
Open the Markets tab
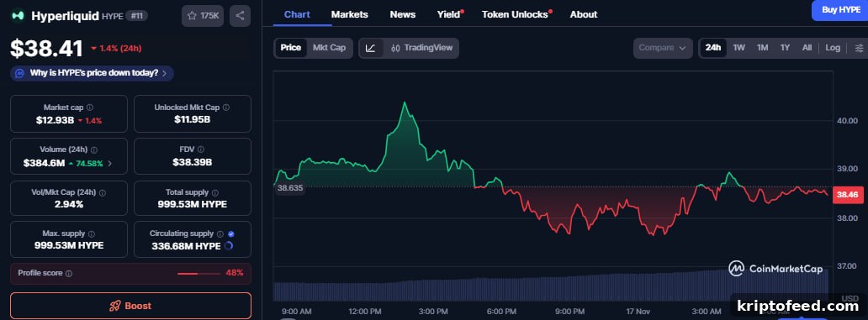click(x=350, y=15)
